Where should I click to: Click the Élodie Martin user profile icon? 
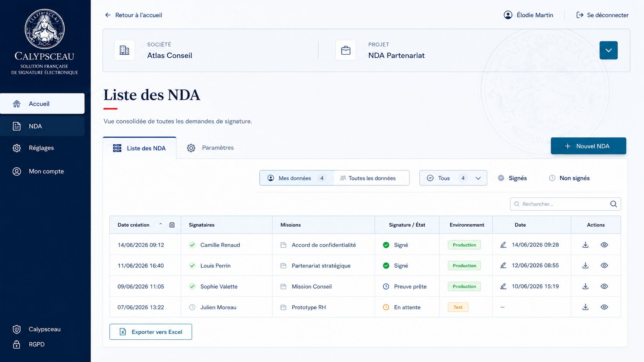508,15
